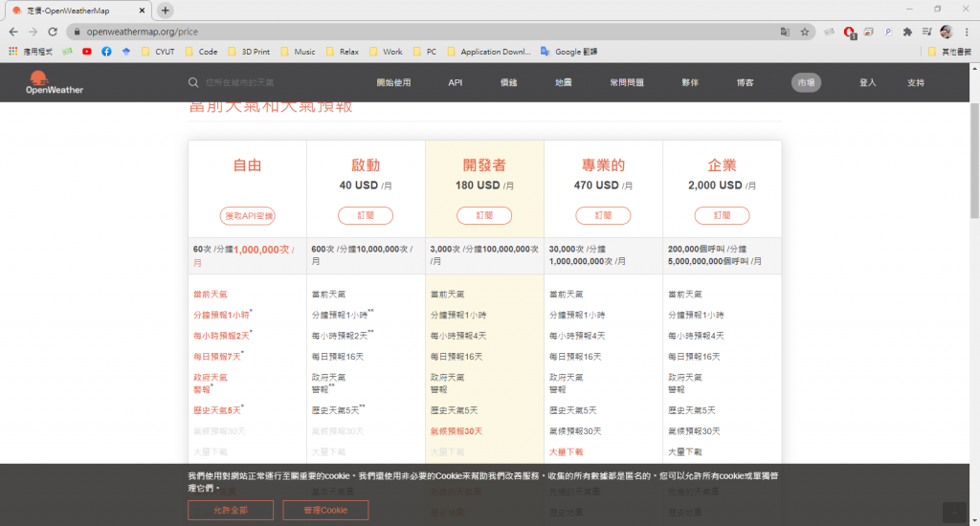Open the Code bookmark folder
The height and width of the screenshot is (526, 980).
201,52
